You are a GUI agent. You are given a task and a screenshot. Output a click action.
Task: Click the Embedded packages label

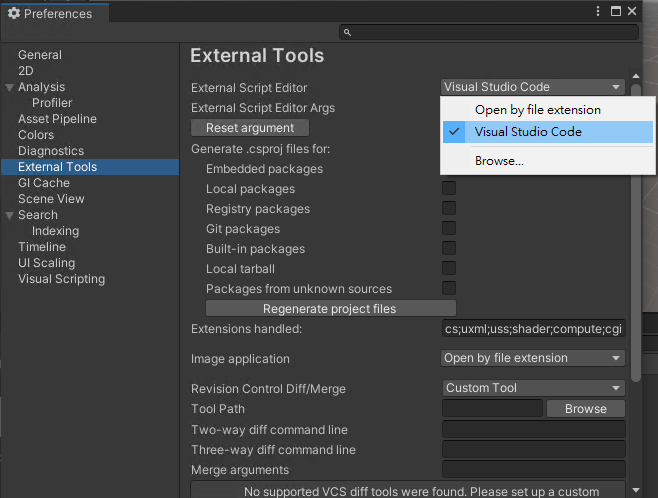pyautogui.click(x=264, y=169)
